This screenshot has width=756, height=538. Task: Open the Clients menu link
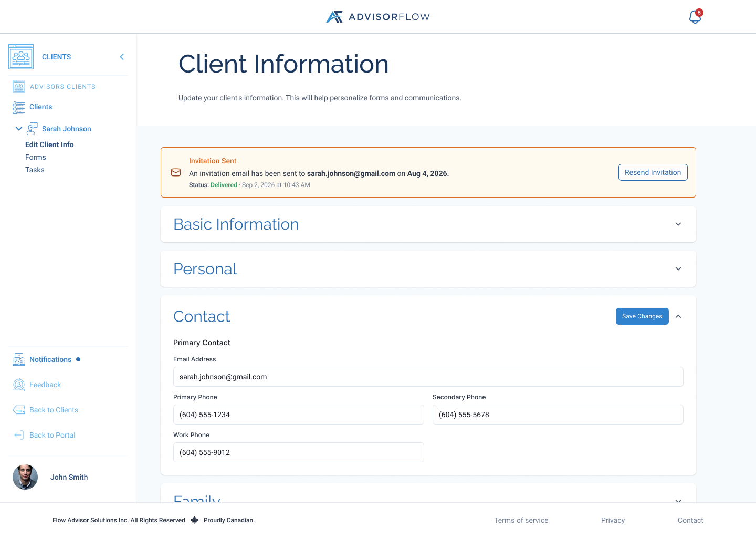point(40,107)
